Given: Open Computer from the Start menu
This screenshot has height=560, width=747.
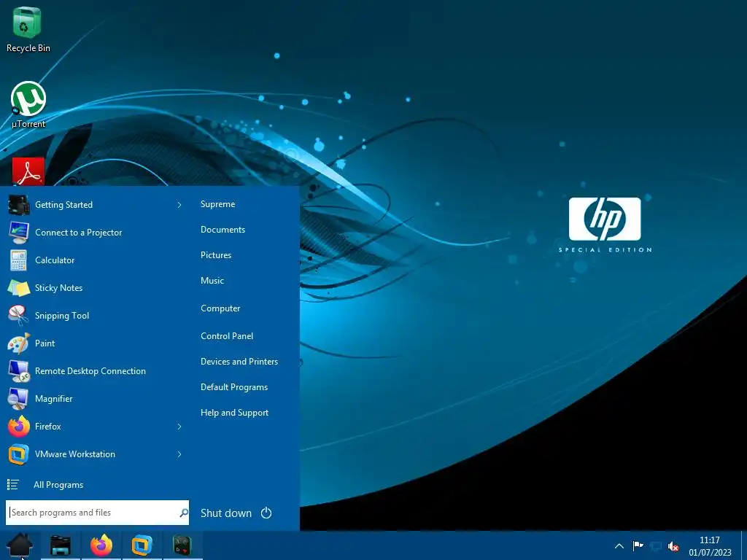Looking at the screenshot, I should (220, 308).
